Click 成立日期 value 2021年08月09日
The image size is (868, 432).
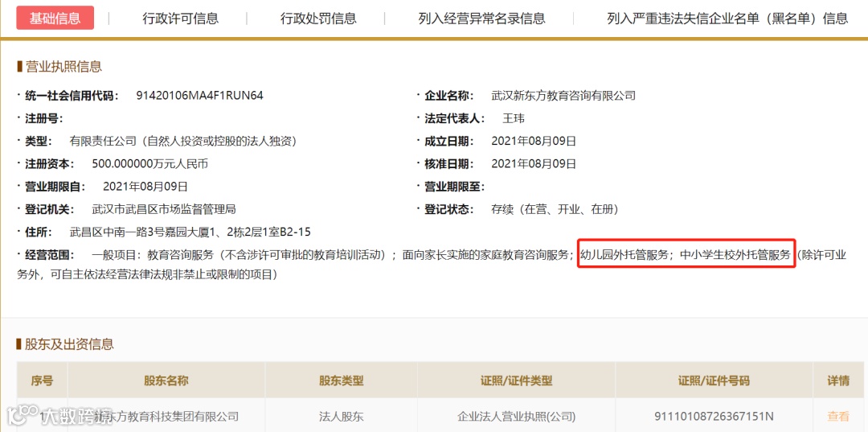tap(534, 142)
